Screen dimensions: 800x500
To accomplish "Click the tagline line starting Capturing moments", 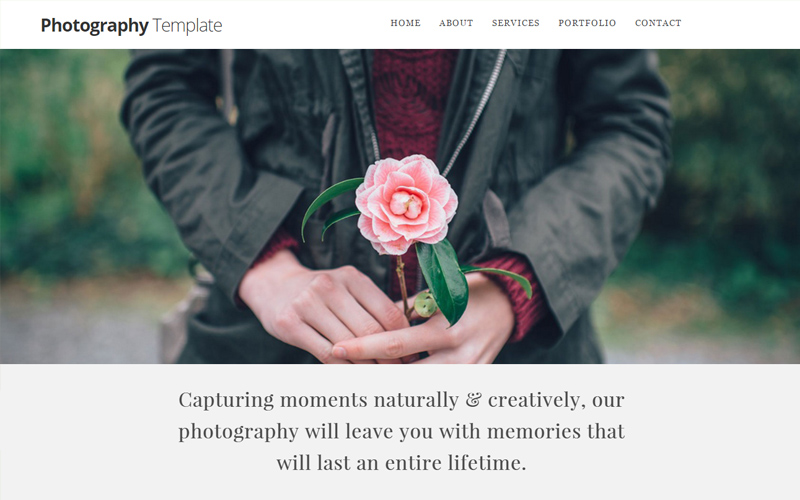I will click(x=401, y=400).
